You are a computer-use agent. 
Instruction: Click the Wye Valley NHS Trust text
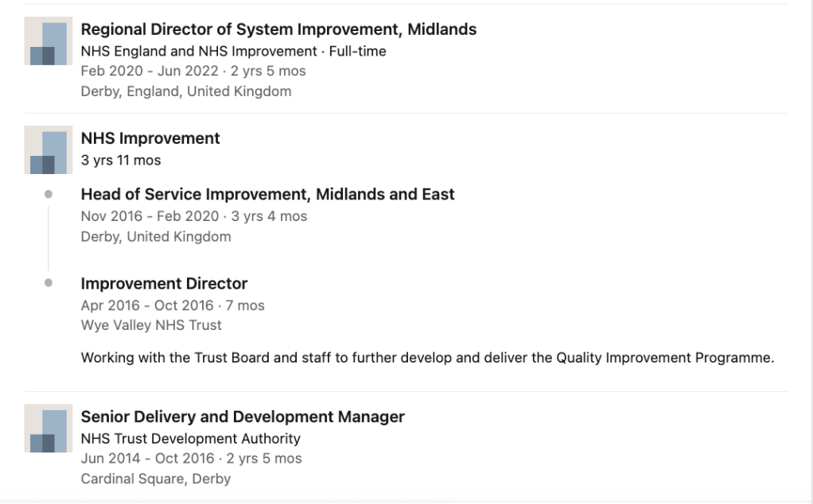(151, 325)
